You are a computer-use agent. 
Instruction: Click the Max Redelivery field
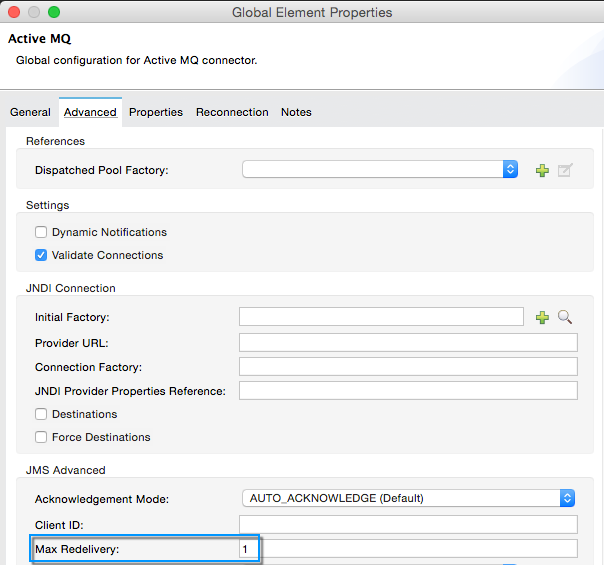click(408, 548)
